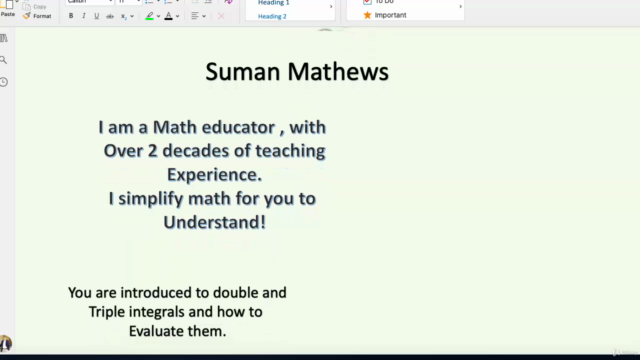The height and width of the screenshot is (360, 640).
Task: Click the Format painter button
Action: point(37,16)
